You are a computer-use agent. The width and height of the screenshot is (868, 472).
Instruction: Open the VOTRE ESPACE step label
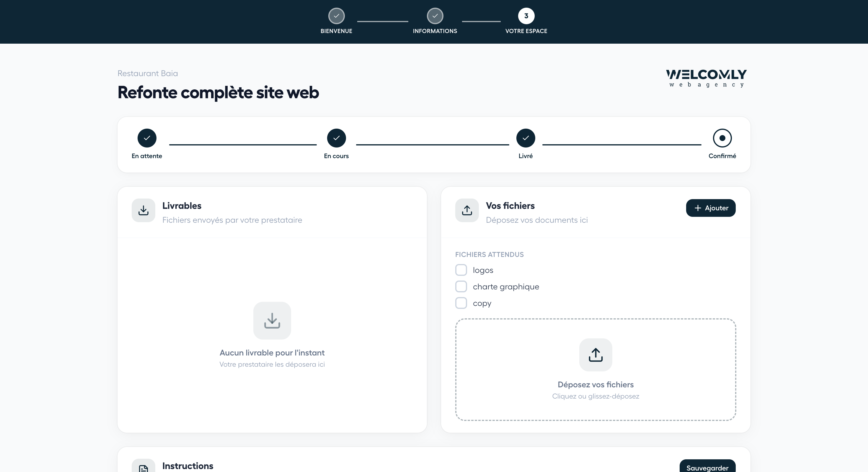(x=526, y=31)
